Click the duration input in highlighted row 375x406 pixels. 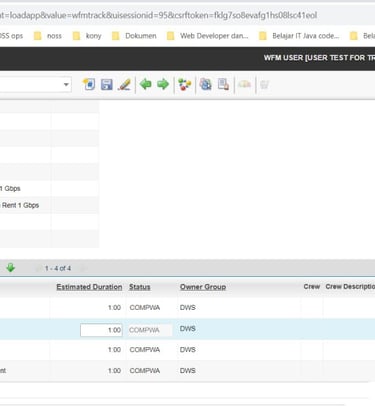coord(101,330)
